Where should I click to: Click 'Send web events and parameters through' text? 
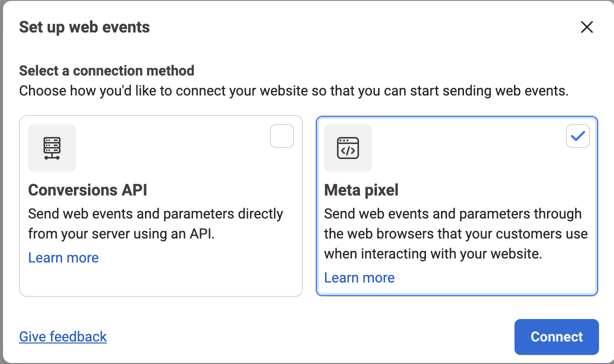[452, 214]
